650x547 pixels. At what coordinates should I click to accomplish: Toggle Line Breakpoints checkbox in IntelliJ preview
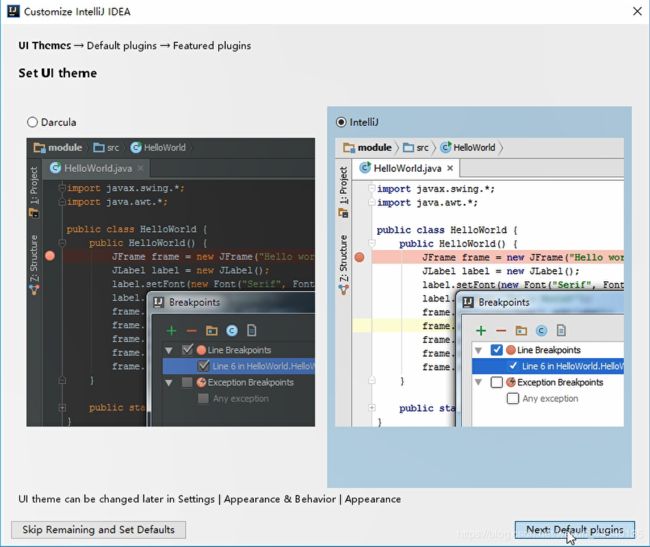497,350
